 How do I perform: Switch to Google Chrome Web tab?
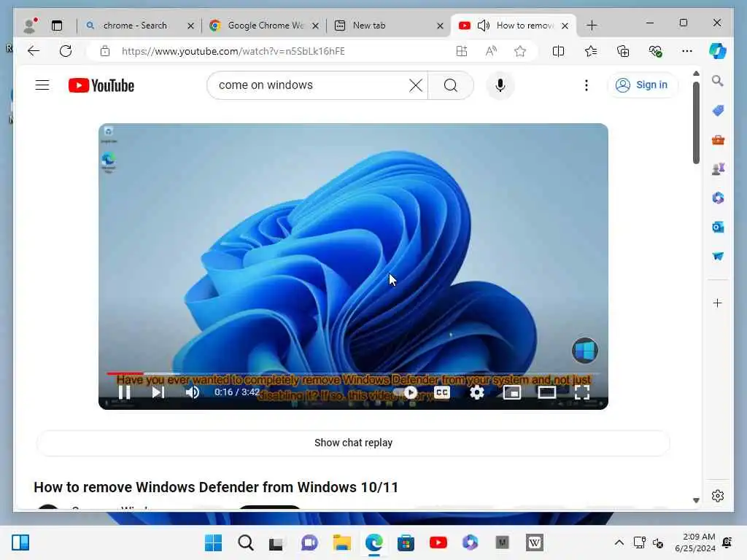coord(264,26)
